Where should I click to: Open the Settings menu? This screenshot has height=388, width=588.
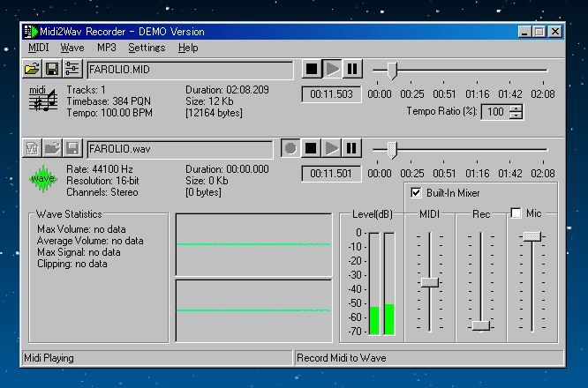pyautogui.click(x=147, y=48)
